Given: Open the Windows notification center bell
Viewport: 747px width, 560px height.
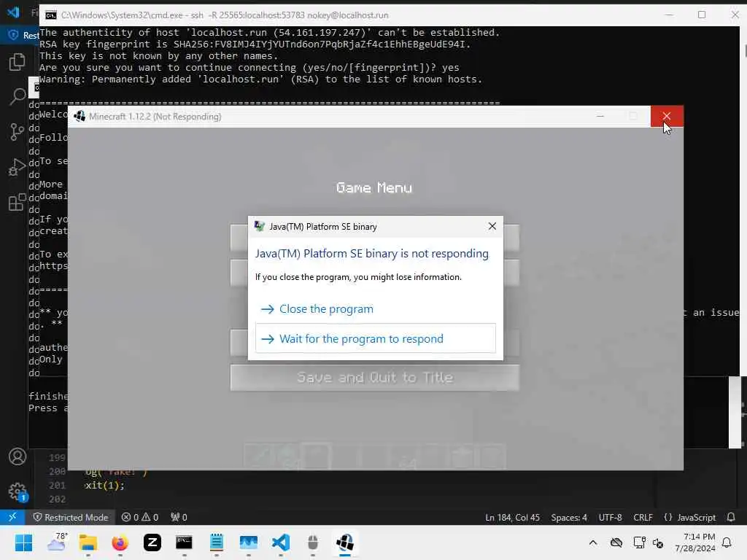Looking at the screenshot, I should [727, 542].
